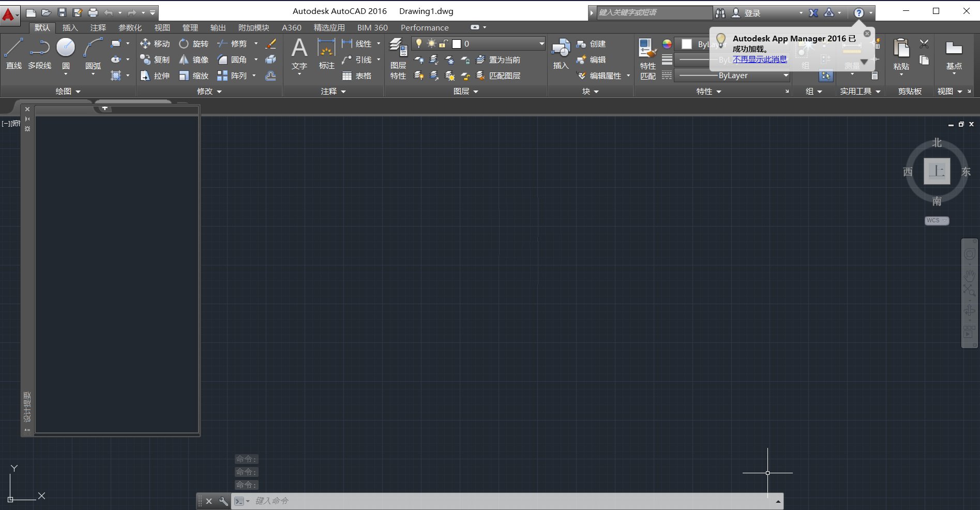The width and height of the screenshot is (980, 510).
Task: Click the 登录 sign-in button
Action: (x=747, y=13)
